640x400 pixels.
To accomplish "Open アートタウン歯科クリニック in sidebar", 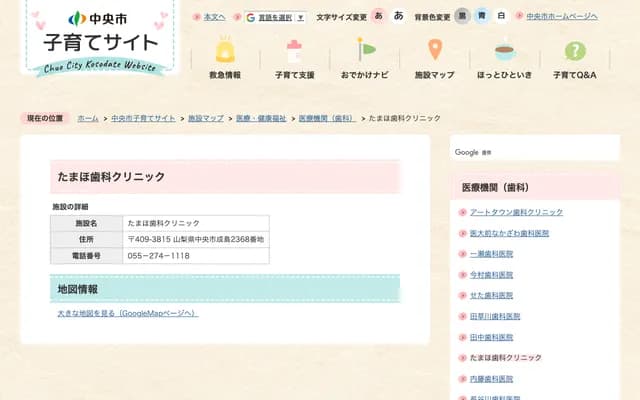I will 516,212.
